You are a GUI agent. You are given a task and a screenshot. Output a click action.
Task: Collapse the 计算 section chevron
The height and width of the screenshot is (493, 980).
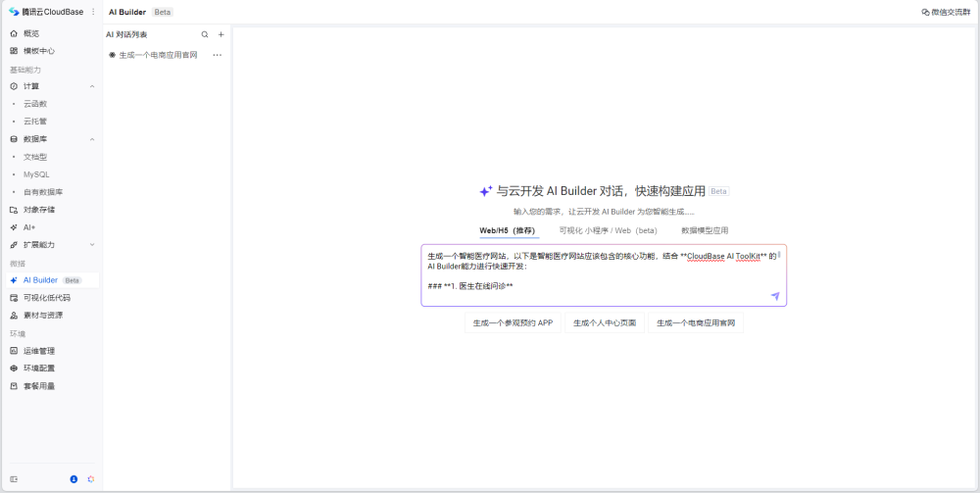pos(92,86)
